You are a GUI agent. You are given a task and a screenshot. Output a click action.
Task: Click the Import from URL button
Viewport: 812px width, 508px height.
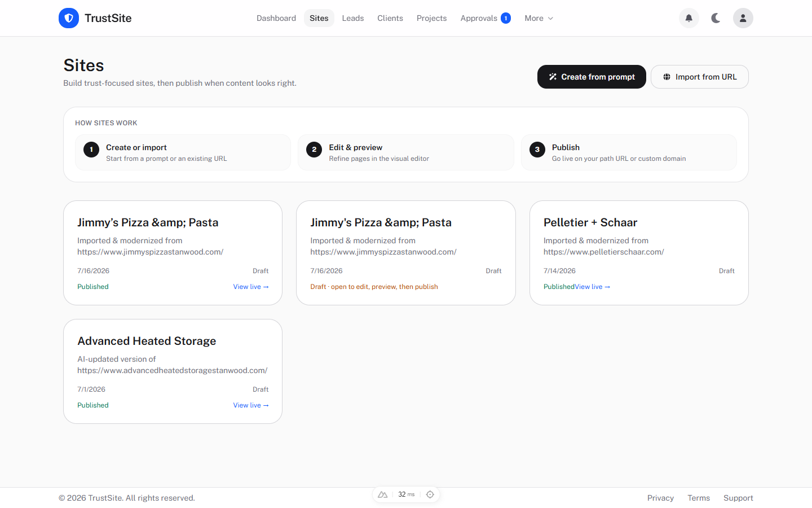point(700,77)
